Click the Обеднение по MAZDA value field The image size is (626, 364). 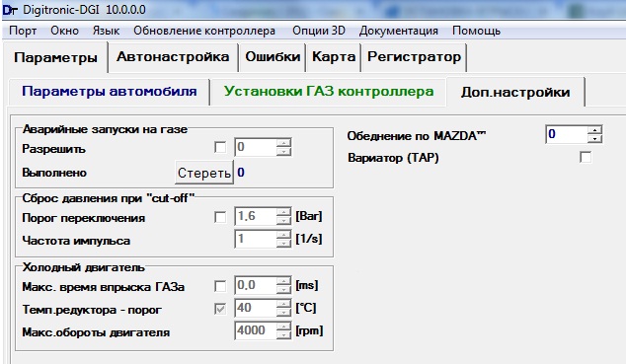(x=567, y=134)
